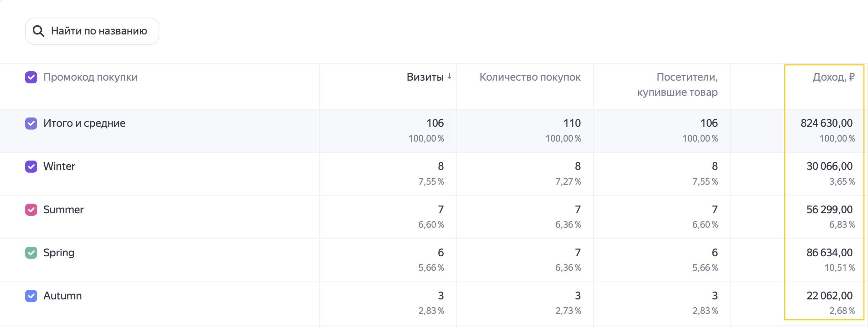Sort by Посетители, купившие товар header
This screenshot has width=868, height=328.
tap(677, 84)
